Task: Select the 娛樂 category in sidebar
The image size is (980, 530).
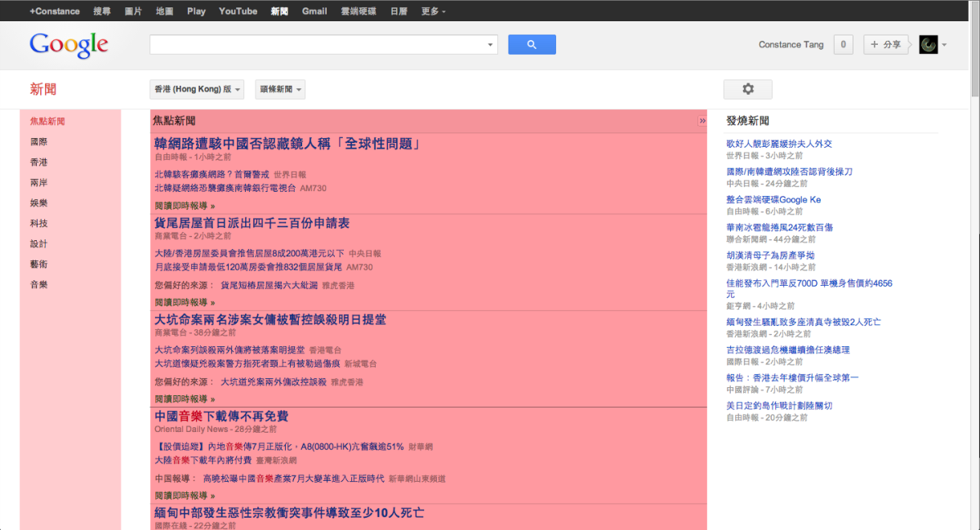Action: 38,203
